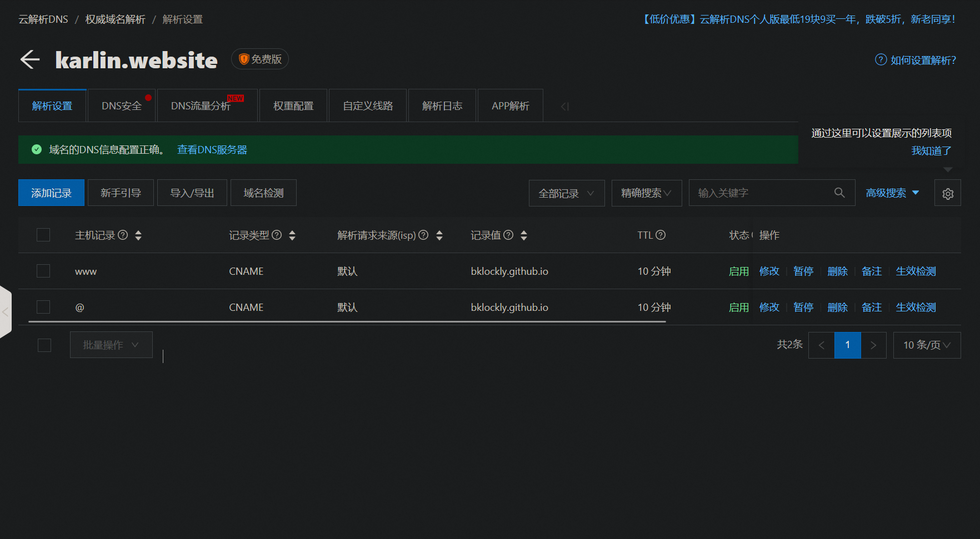Viewport: 980px width, 539px height.
Task: Click help icon next to 解析请求来源(isp)
Action: coord(423,235)
